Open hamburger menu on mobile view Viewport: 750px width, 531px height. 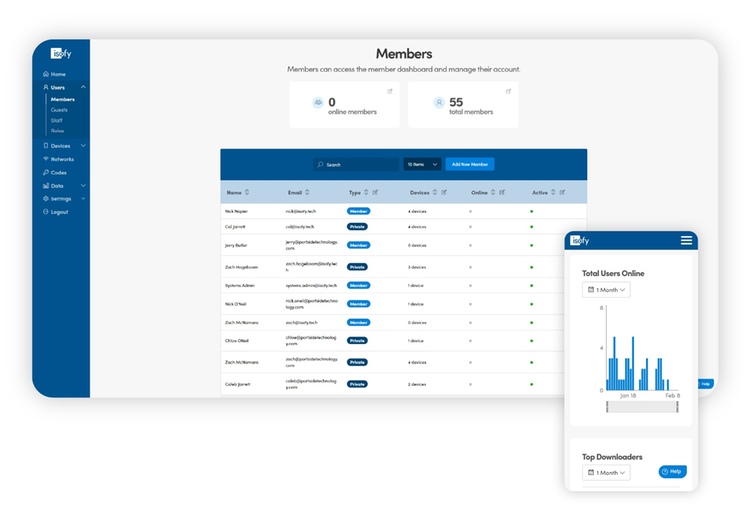[x=686, y=240]
